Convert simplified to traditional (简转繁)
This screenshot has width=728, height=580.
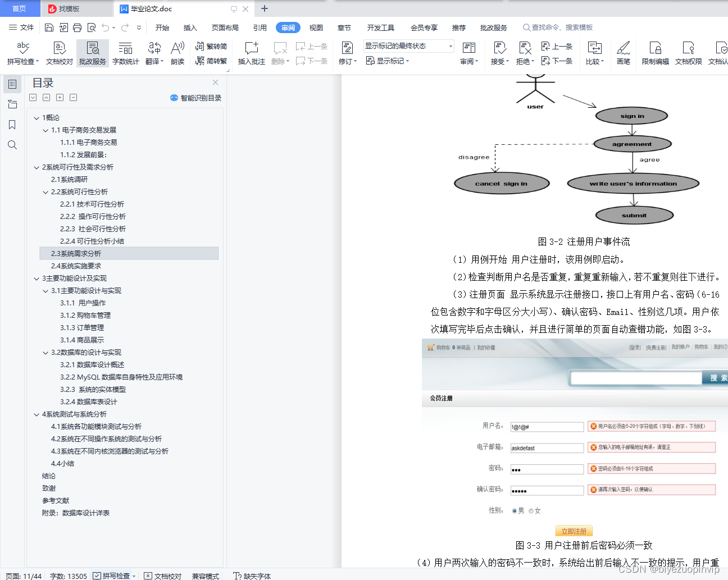click(x=211, y=61)
